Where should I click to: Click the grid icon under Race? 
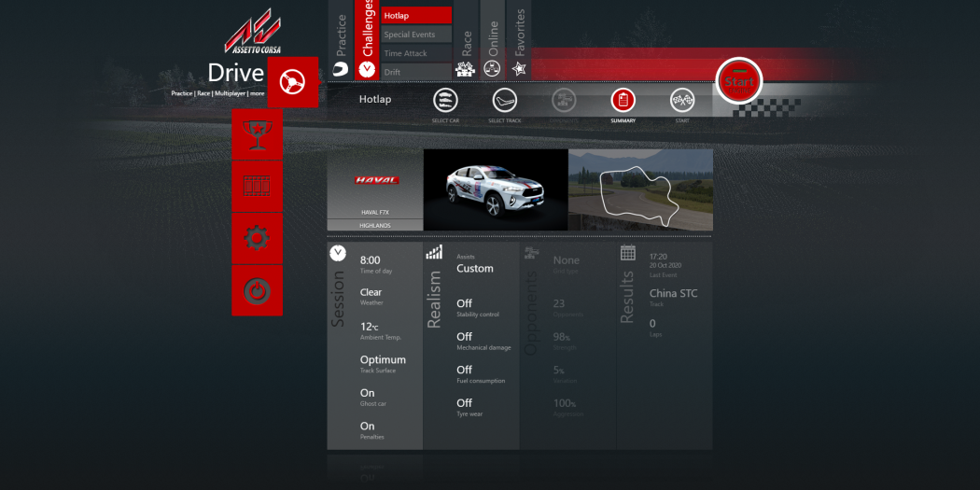[x=466, y=69]
